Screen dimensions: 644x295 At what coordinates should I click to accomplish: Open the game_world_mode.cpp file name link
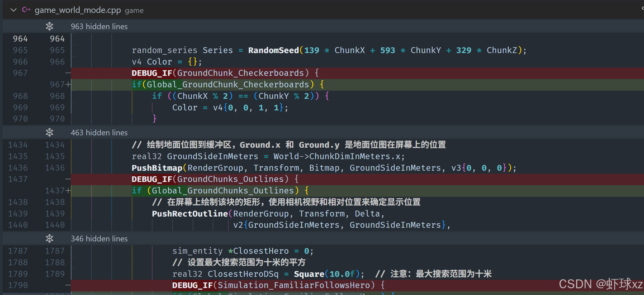coord(78,10)
